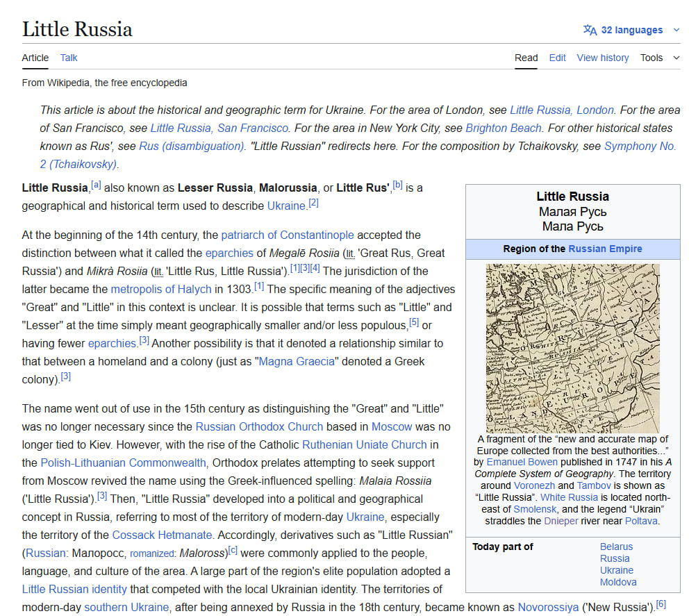This screenshot has width=689, height=616.
Task: Click footnote [c] after Maloross
Action: [x=233, y=550]
